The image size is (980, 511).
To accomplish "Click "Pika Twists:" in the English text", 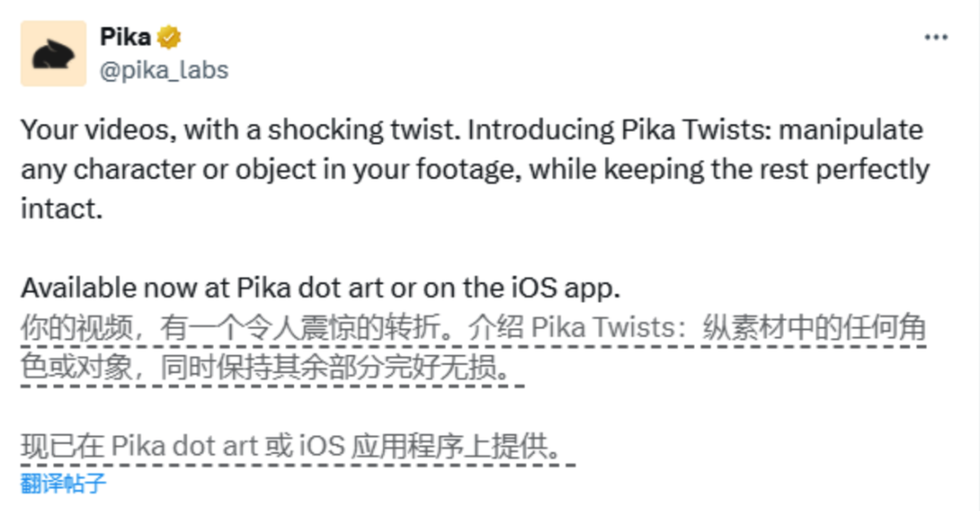I will click(696, 131).
